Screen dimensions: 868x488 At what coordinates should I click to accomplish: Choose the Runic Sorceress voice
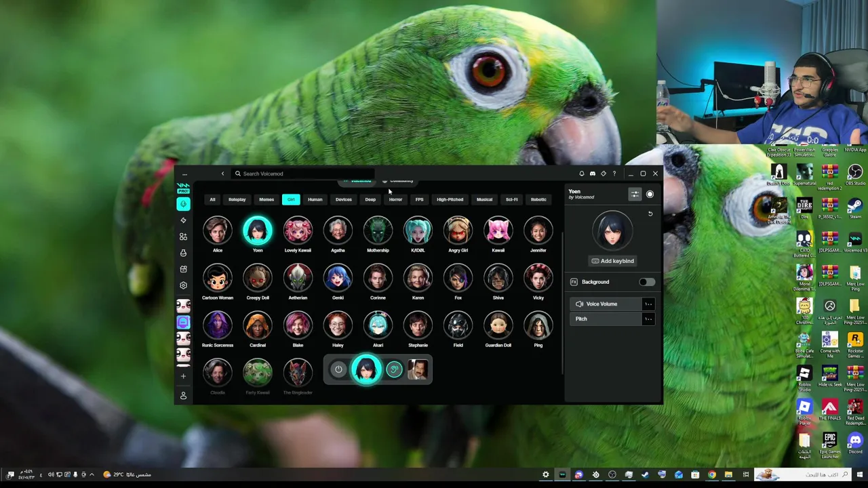coord(218,326)
